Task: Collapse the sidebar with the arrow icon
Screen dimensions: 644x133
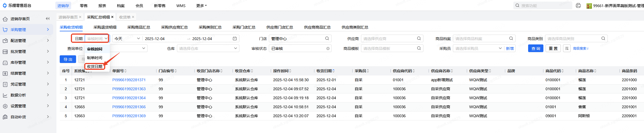Action: point(48,19)
